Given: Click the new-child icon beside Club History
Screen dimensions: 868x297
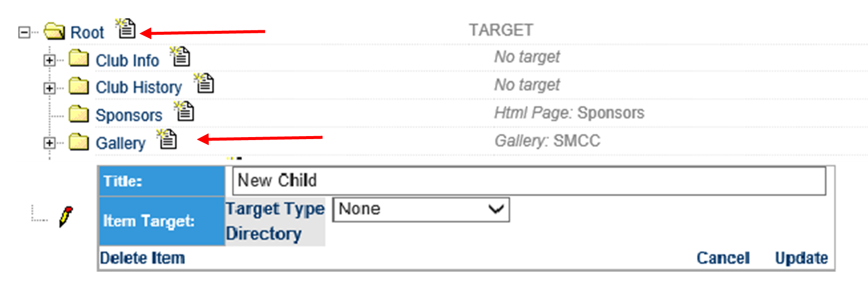Looking at the screenshot, I should [204, 83].
